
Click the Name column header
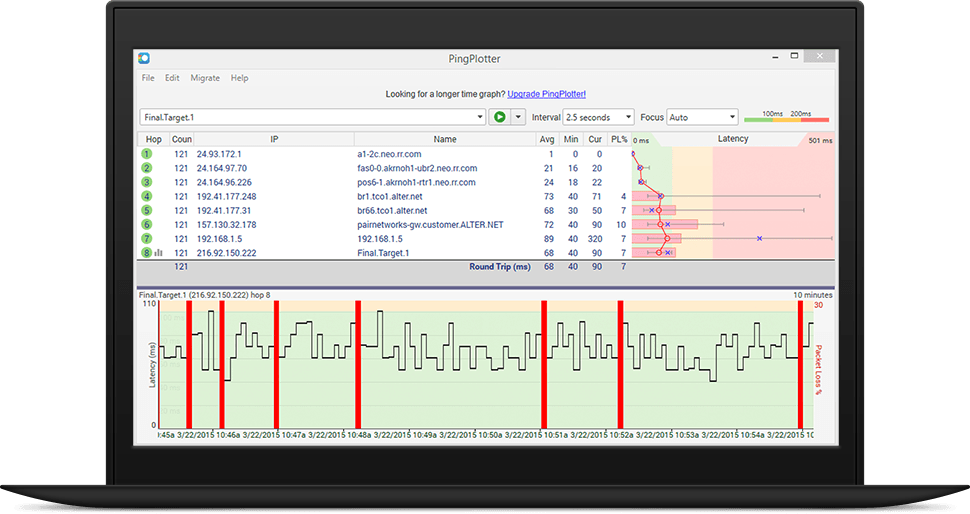445,139
